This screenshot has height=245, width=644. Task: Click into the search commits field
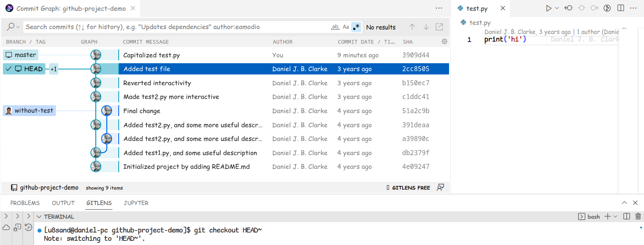[175, 27]
